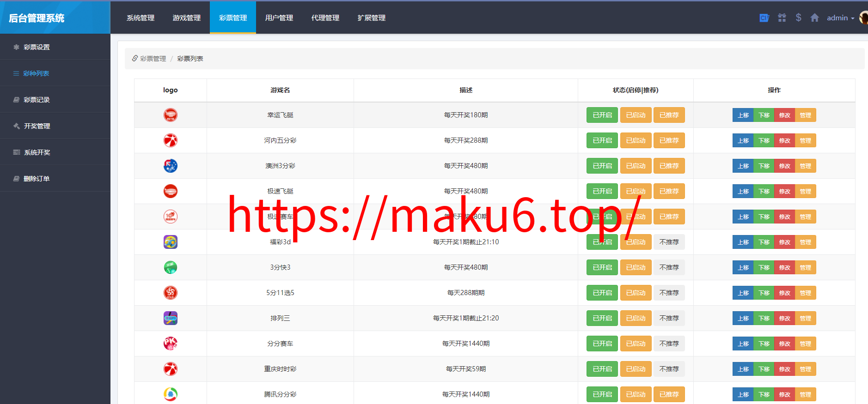This screenshot has width=868, height=404.
Task: Click the 澳洲3分彩 logo icon
Action: pos(171,166)
